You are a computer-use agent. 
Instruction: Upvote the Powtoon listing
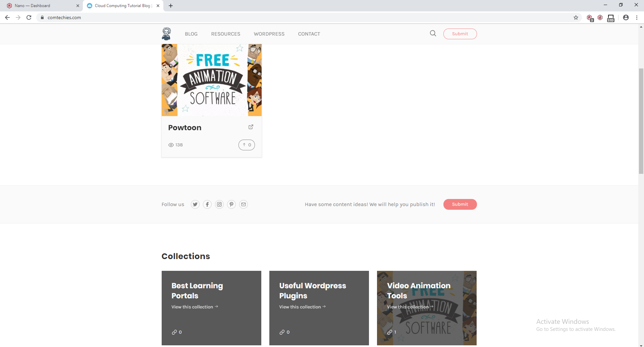pyautogui.click(x=247, y=145)
